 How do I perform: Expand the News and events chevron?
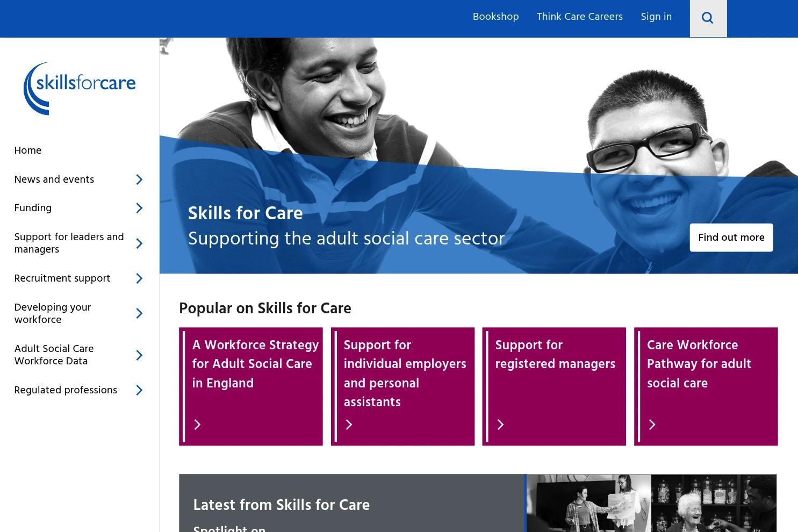click(139, 179)
